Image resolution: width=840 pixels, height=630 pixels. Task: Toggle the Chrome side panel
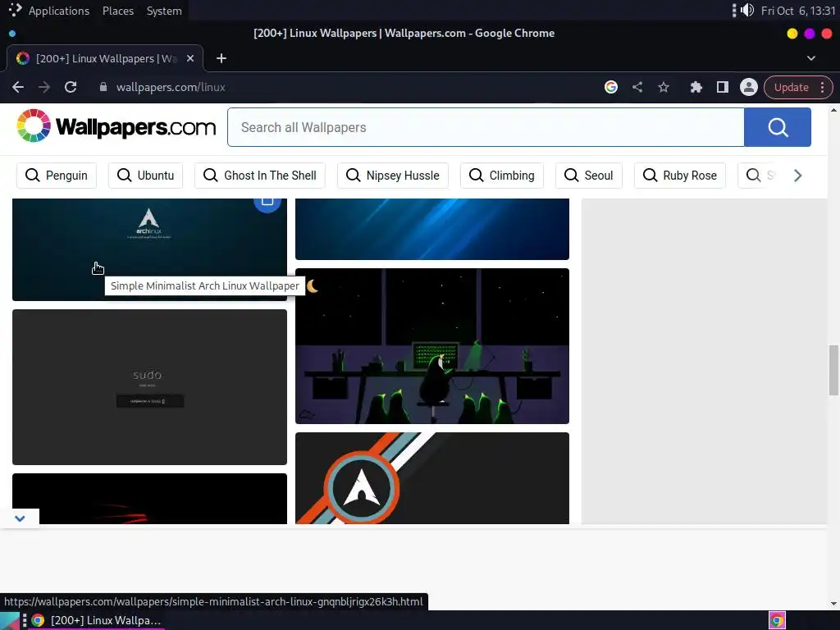pos(722,87)
